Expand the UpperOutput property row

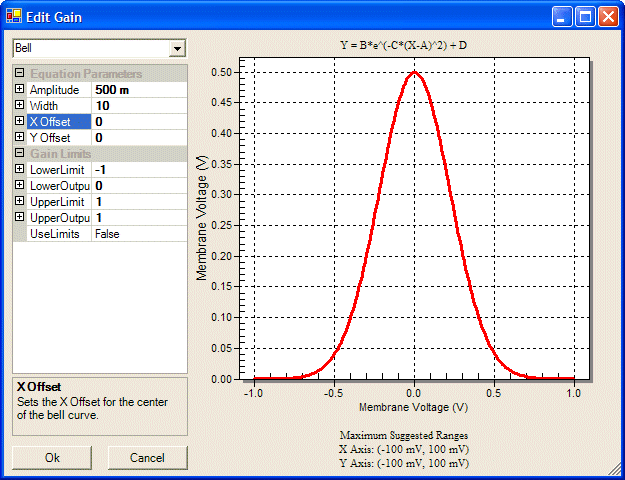pos(20,217)
